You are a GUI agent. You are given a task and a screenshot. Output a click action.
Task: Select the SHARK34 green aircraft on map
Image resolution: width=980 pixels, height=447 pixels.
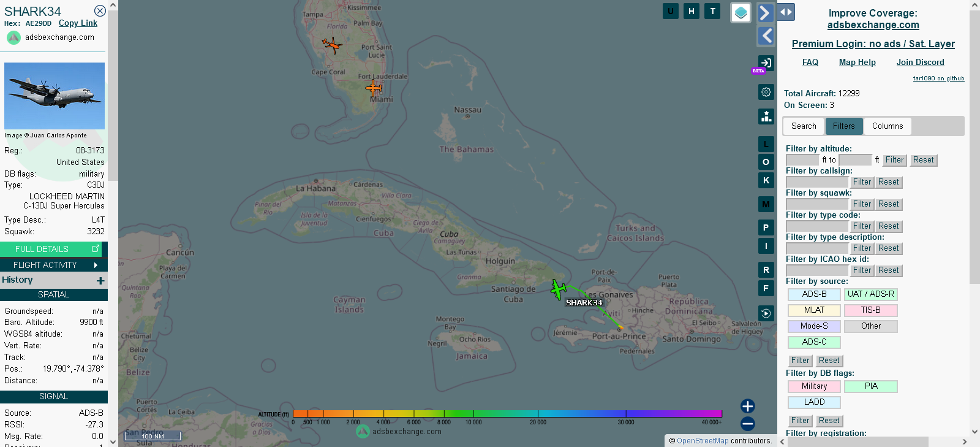click(x=558, y=289)
